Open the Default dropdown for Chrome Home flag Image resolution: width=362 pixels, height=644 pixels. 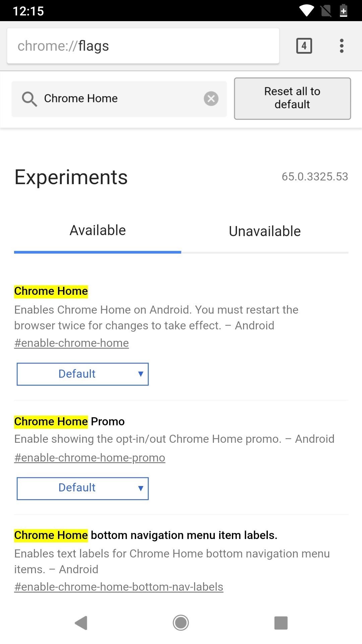pyautogui.click(x=82, y=374)
